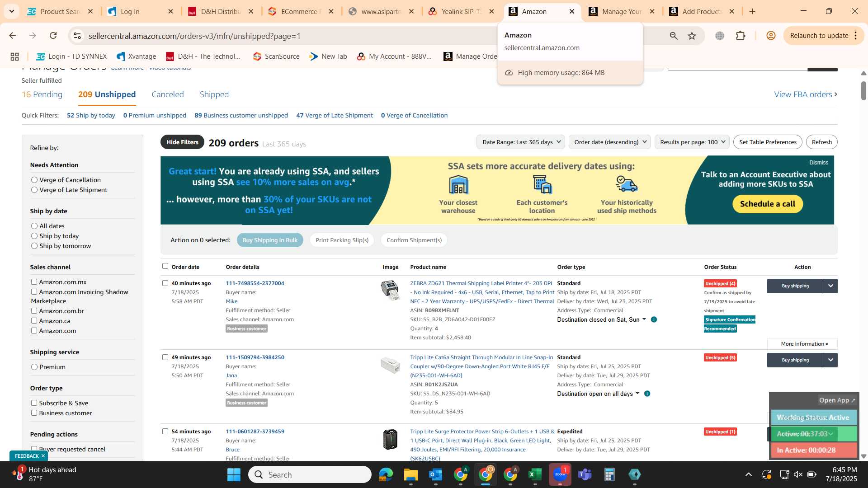Click Print Packing Slip(s)
The image size is (868, 488).
tap(342, 240)
